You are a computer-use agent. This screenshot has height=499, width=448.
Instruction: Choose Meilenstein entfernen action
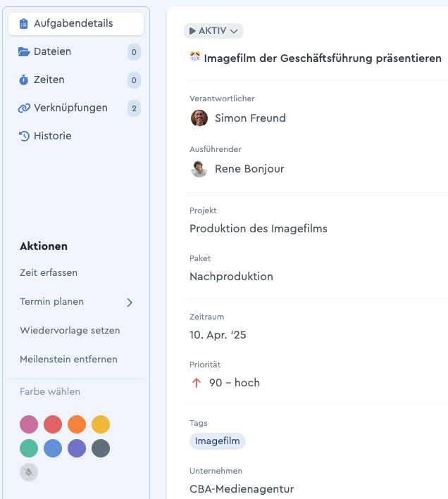click(x=68, y=359)
